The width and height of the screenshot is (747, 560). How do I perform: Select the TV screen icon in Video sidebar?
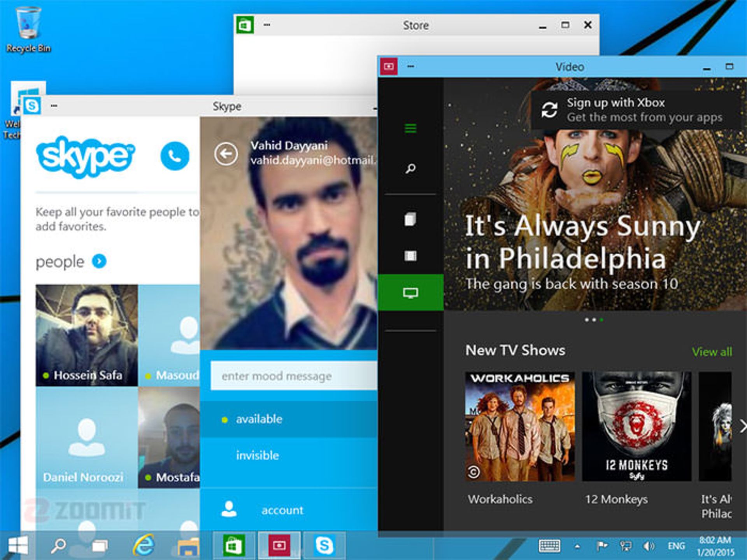pyautogui.click(x=410, y=292)
